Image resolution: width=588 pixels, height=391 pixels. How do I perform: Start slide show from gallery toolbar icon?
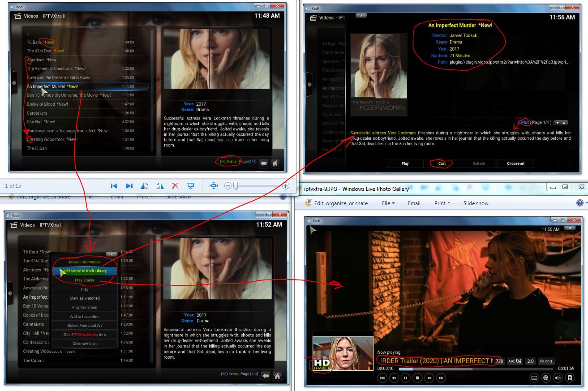coord(191,186)
